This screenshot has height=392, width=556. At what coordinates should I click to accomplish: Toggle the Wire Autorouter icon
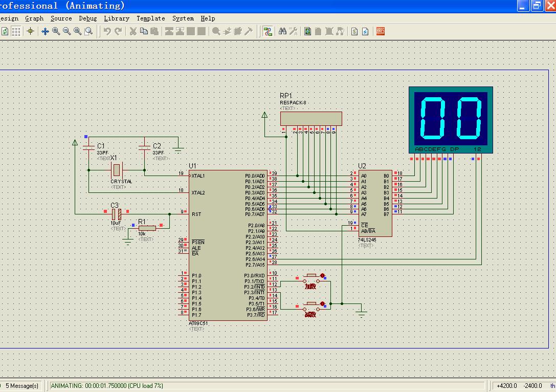(268, 31)
